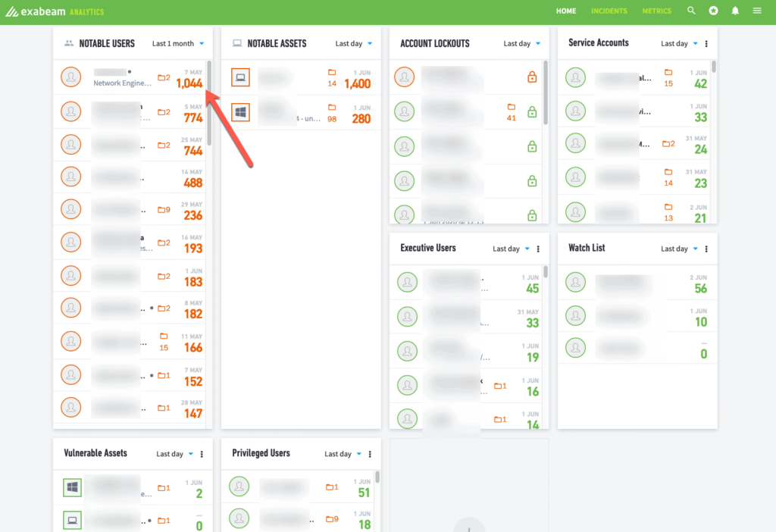Switch to the Incidents tab
The height and width of the screenshot is (532, 776).
point(609,11)
